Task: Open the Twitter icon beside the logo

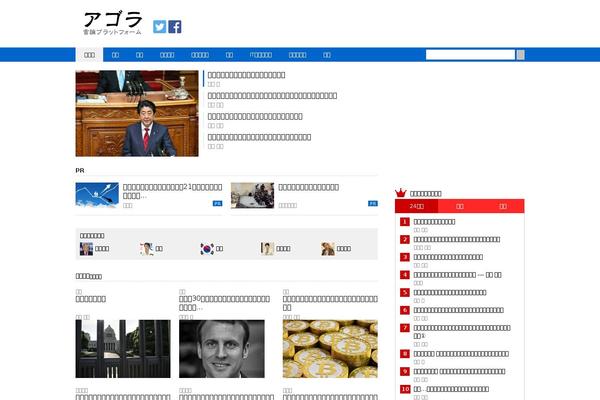Action: (x=160, y=27)
